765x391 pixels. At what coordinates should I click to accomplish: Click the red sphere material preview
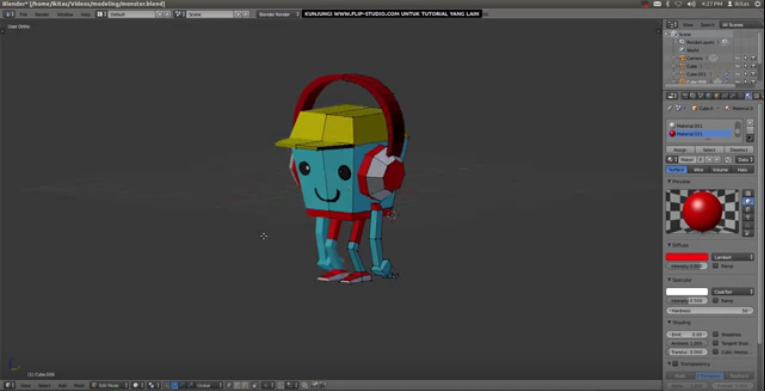[702, 211]
